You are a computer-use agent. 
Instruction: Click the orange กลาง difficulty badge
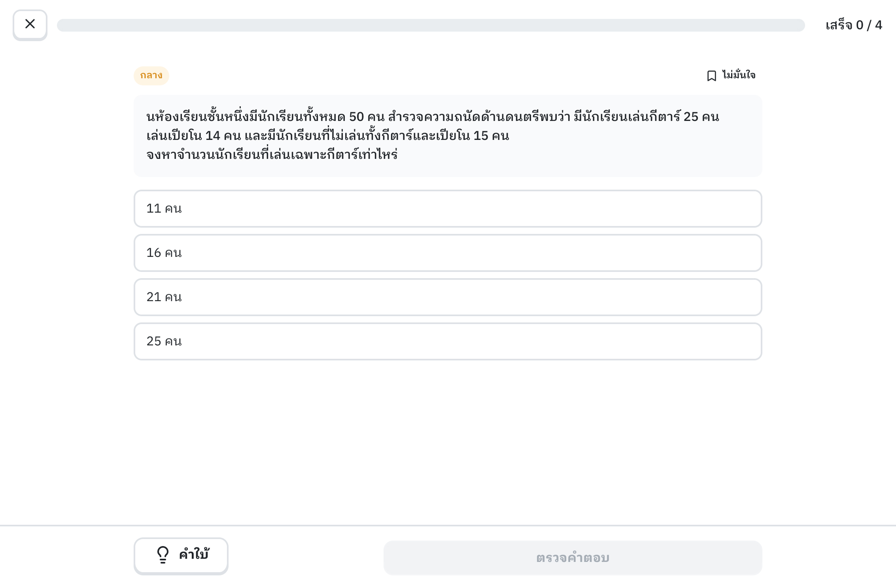151,75
